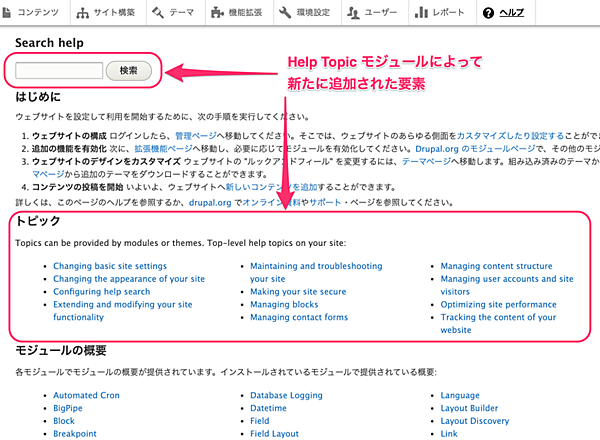Open Field module overview
The width and height of the screenshot is (600, 440).
tap(260, 421)
